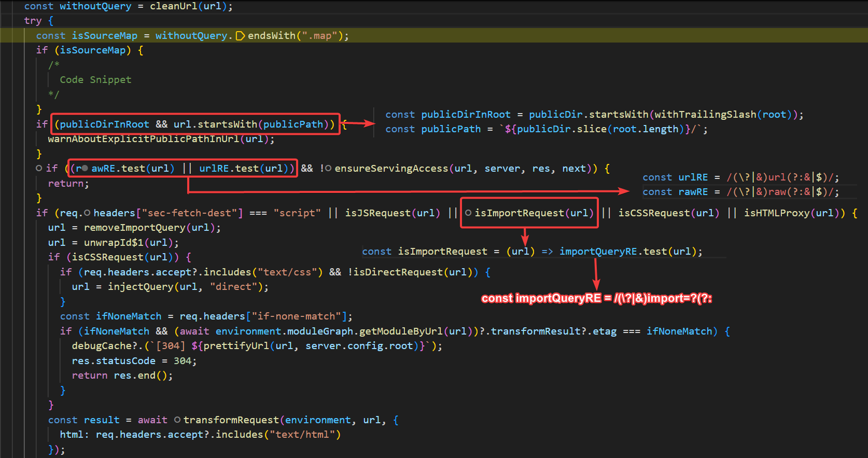Click the breakpoint circle before isImportRequest(url)
Viewport: 868px width, 458px height.
[x=468, y=213]
